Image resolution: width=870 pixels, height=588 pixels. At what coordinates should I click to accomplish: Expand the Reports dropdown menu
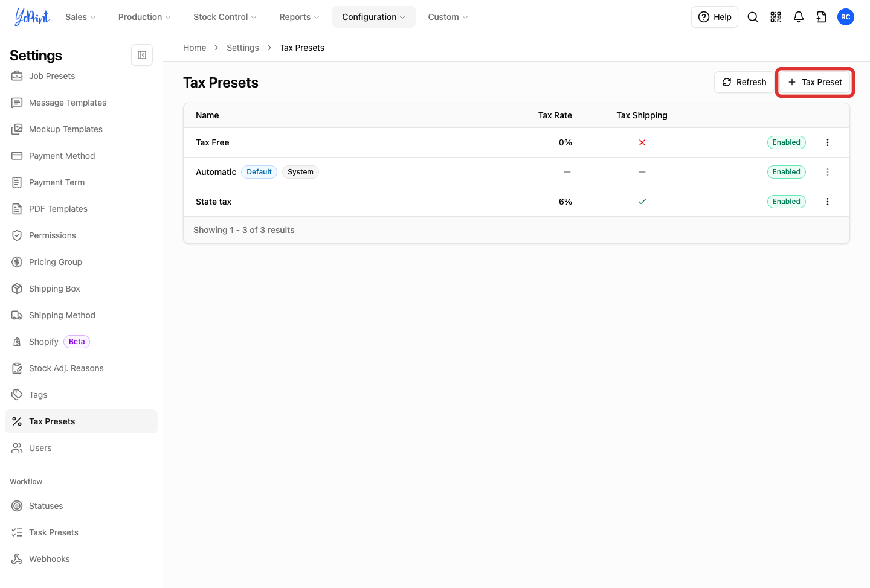tap(299, 17)
